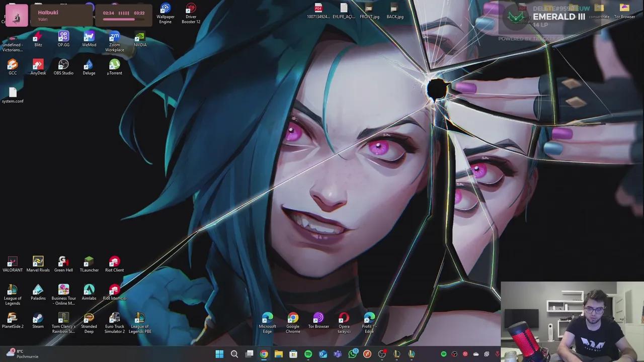Viewport: 644px width, 362px height.
Task: Open the Green Hell shortcut
Action: [x=63, y=264]
